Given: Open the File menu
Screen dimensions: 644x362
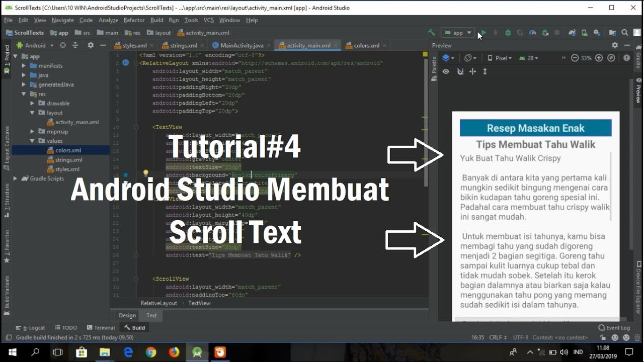Looking at the screenshot, I should tap(9, 20).
